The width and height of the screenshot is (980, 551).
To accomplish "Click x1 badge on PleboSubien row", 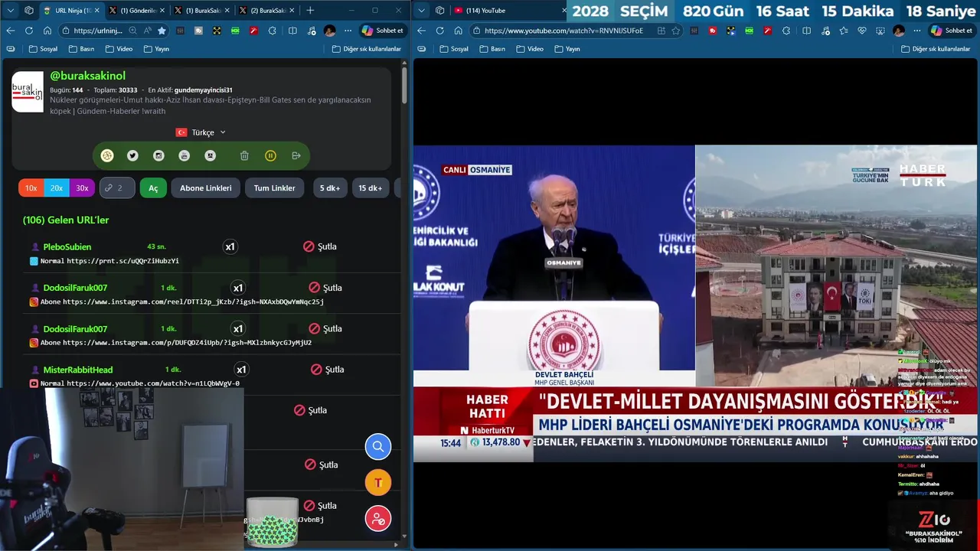I will click(x=230, y=246).
